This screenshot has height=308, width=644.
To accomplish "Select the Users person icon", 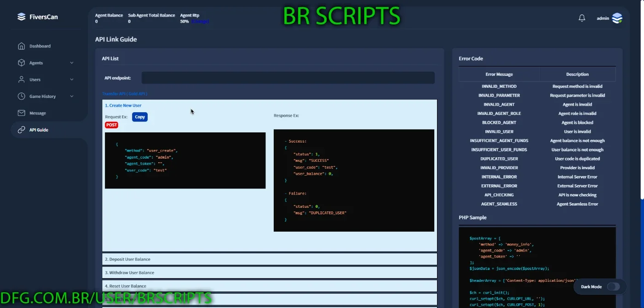I will (21, 80).
